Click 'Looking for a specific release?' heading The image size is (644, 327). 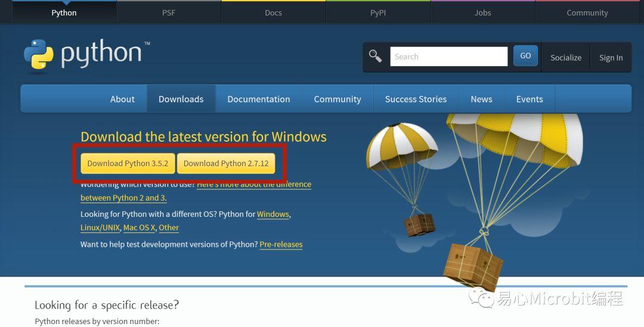pos(107,305)
